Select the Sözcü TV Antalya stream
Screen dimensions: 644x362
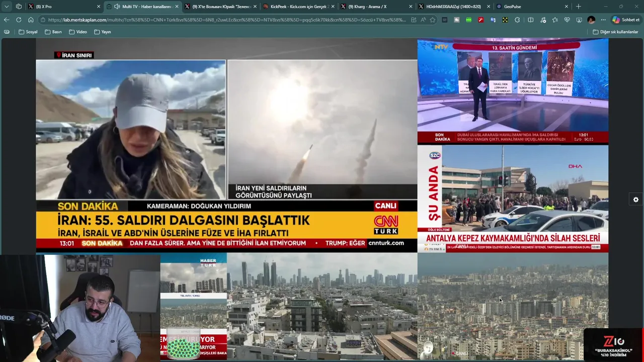point(513,199)
